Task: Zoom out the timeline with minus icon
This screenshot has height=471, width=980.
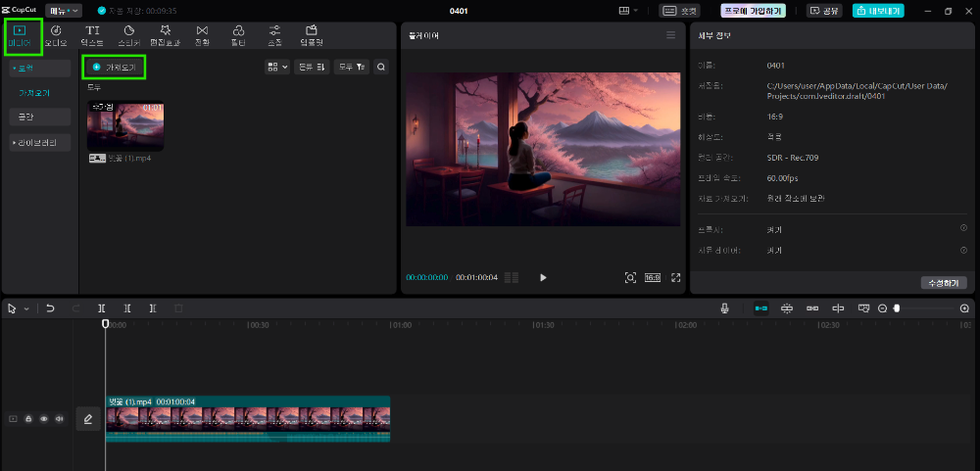Action: (x=883, y=308)
